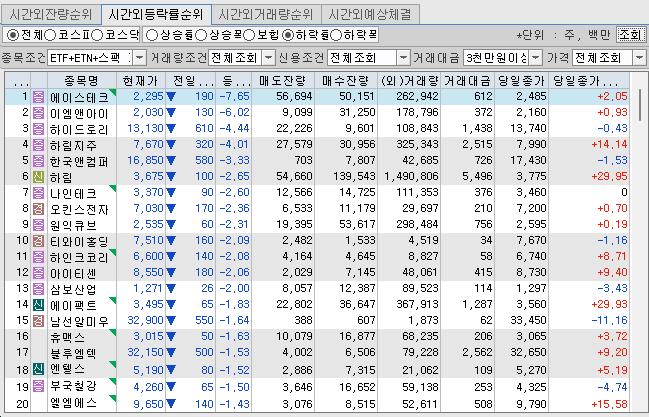The height and width of the screenshot is (417, 649).
Task: Click the 증 badge icon for 부국철강
Action: click(x=38, y=387)
